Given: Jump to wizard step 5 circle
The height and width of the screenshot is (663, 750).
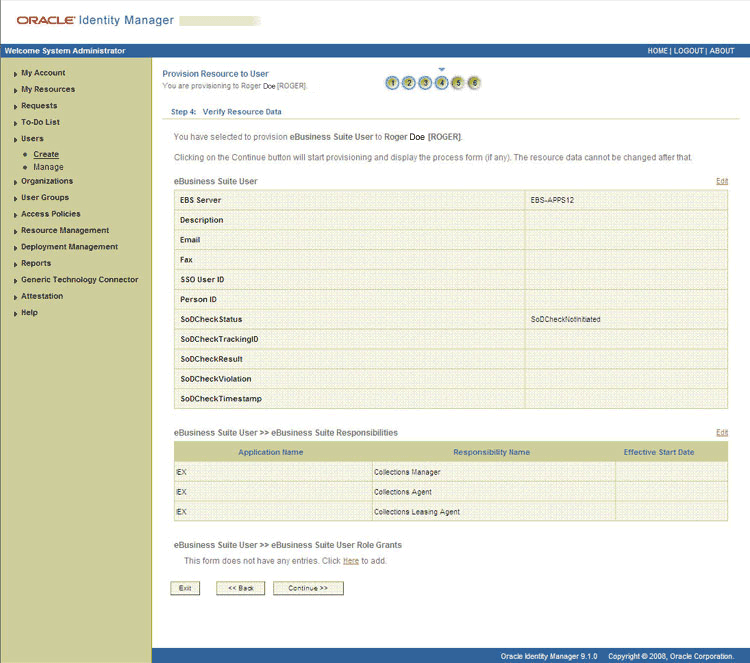Looking at the screenshot, I should (x=458, y=83).
